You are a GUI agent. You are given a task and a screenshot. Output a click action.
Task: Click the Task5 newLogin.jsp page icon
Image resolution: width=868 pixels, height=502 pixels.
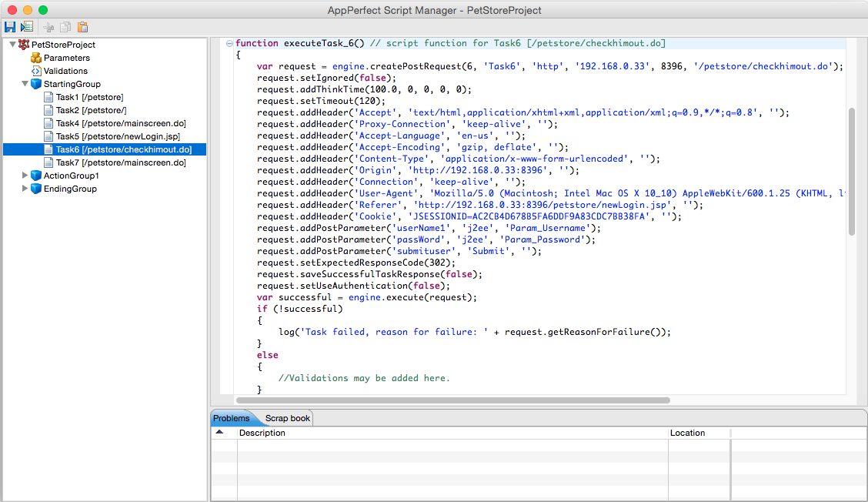[48, 136]
